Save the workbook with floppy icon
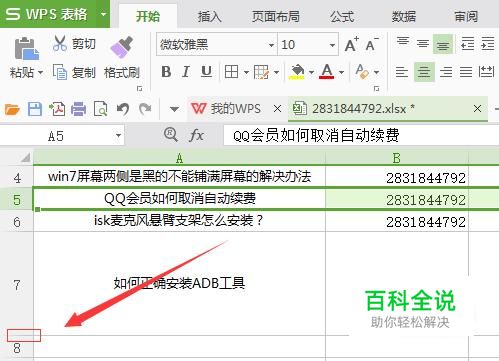This screenshot has width=499, height=361. point(34,109)
